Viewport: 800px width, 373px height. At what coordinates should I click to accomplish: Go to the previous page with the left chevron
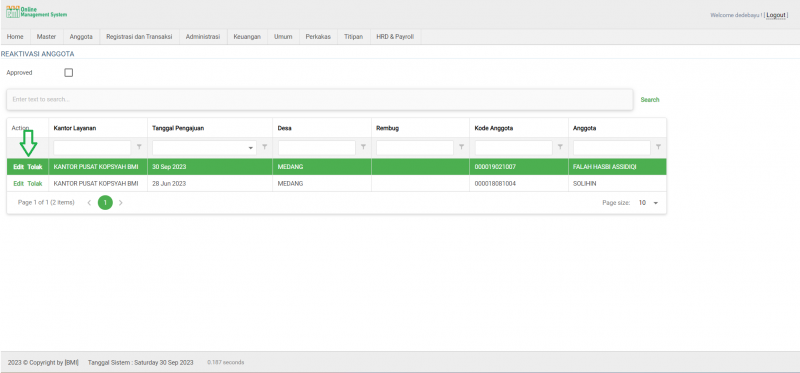[x=89, y=203]
